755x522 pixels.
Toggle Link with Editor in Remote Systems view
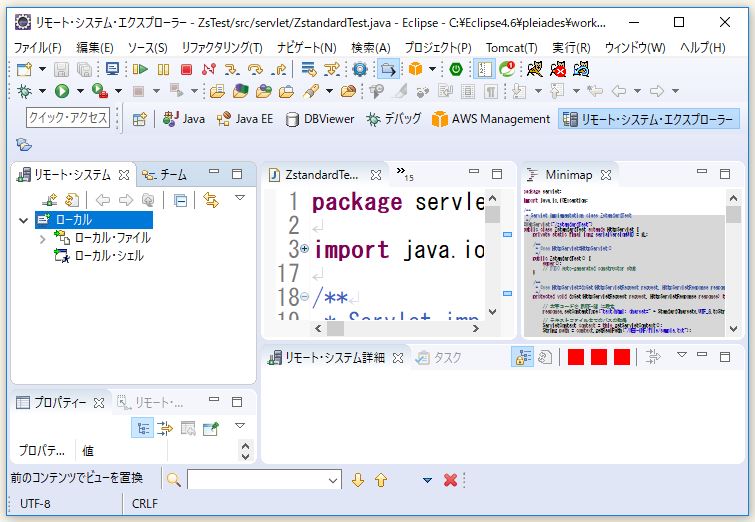click(x=211, y=200)
